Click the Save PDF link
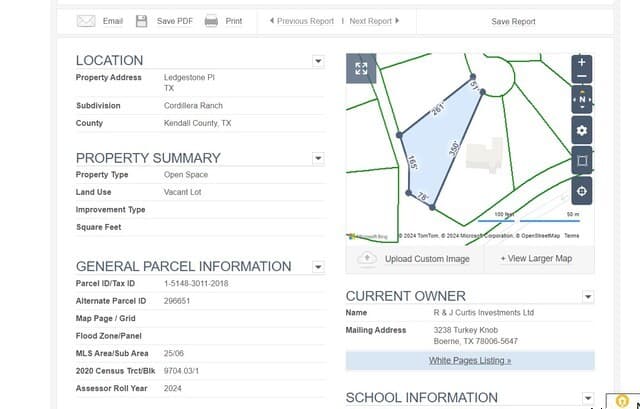 [175, 21]
